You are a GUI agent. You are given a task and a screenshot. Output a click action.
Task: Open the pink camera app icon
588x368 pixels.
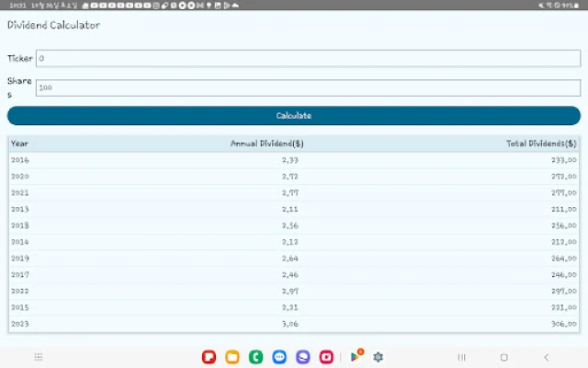tap(327, 357)
